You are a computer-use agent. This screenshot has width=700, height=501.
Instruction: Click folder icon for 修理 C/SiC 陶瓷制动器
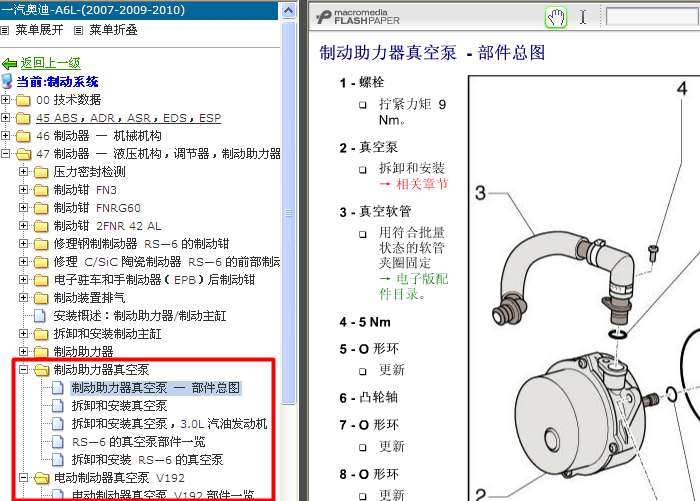pyautogui.click(x=41, y=262)
